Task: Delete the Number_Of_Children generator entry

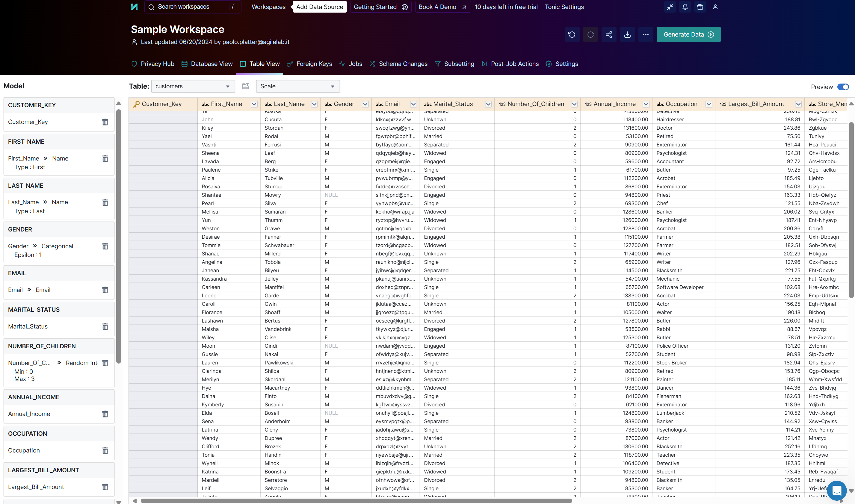Action: pyautogui.click(x=105, y=363)
